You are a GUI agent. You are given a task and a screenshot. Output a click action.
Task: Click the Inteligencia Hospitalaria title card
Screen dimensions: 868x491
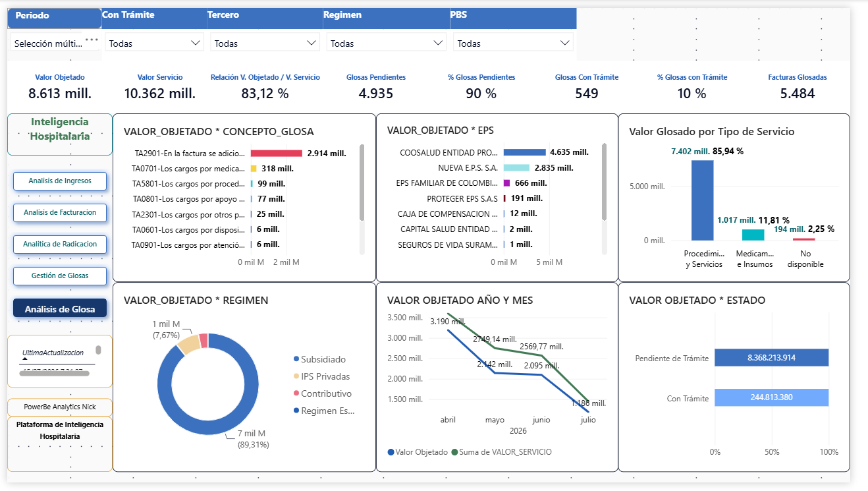[x=60, y=134]
